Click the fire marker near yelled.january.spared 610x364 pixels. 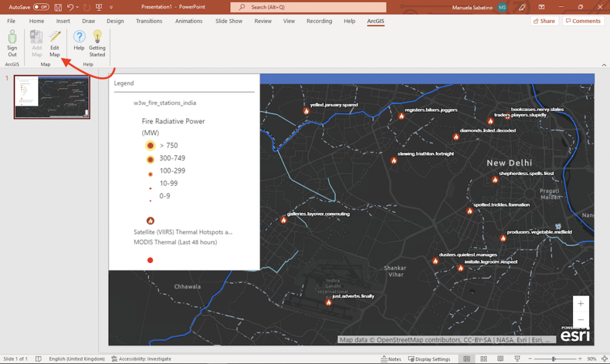(306, 111)
